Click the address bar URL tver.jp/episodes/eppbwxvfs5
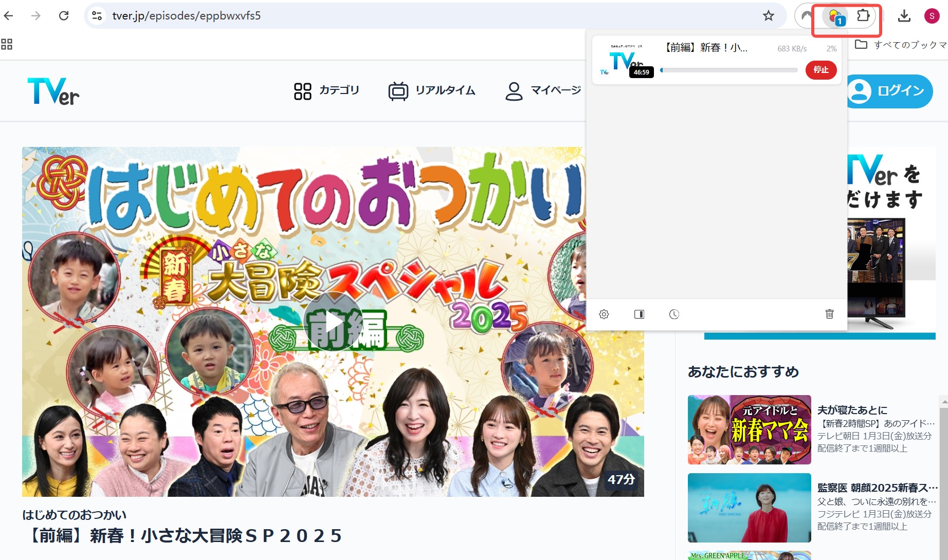This screenshot has width=948, height=560. 187,16
